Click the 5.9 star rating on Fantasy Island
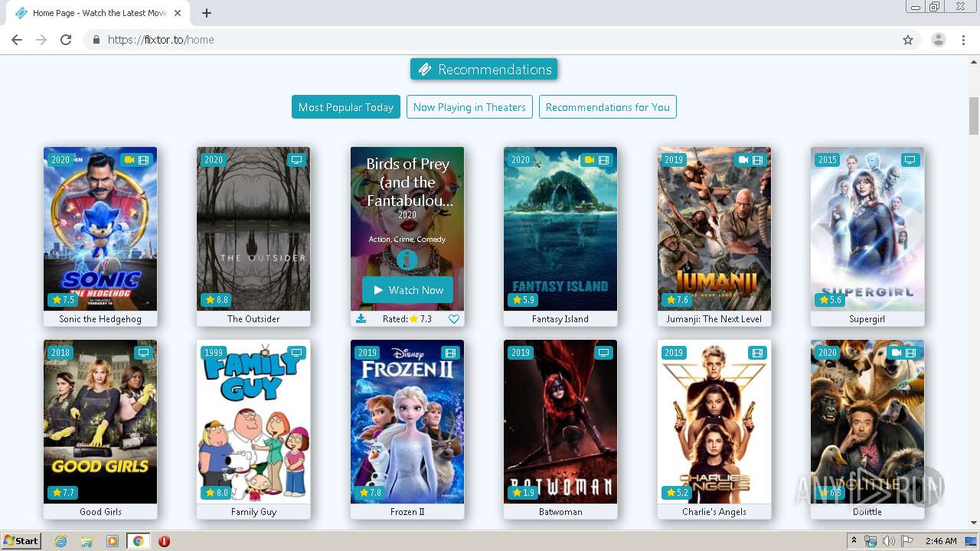Screen dimensions: 980x551 click(523, 300)
